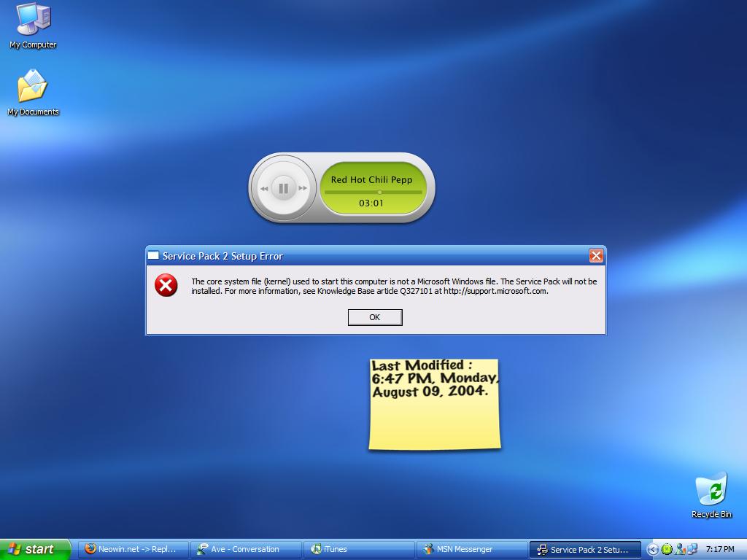Click the network connection tray icon
This screenshot has width=747, height=560.
[x=692, y=549]
